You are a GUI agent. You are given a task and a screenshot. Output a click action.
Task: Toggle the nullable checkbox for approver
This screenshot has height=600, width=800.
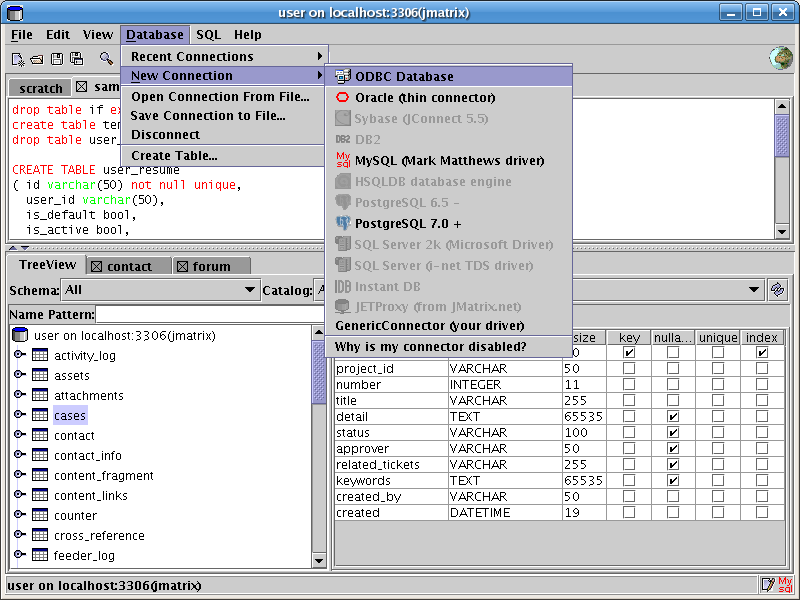(x=673, y=448)
